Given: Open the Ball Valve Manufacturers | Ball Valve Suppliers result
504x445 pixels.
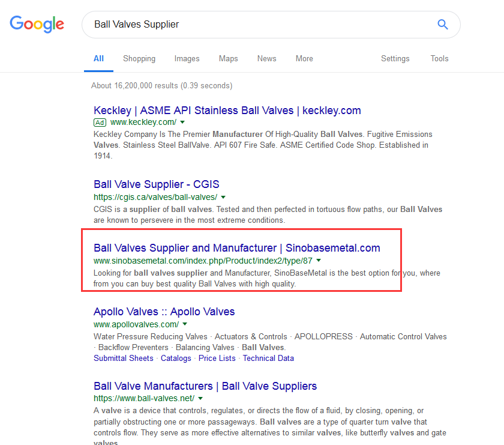Looking at the screenshot, I should point(205,386).
